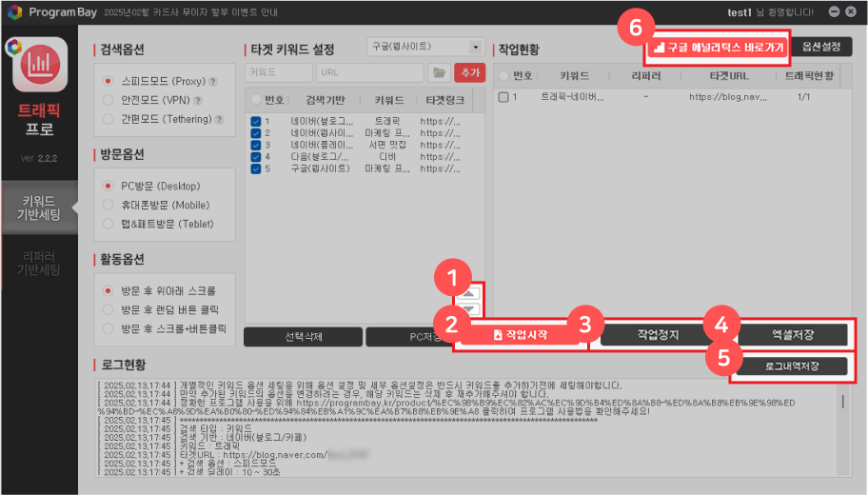Select the 키워드 기반세팅 sidebar tab
The height and width of the screenshot is (495, 868).
coord(39,208)
